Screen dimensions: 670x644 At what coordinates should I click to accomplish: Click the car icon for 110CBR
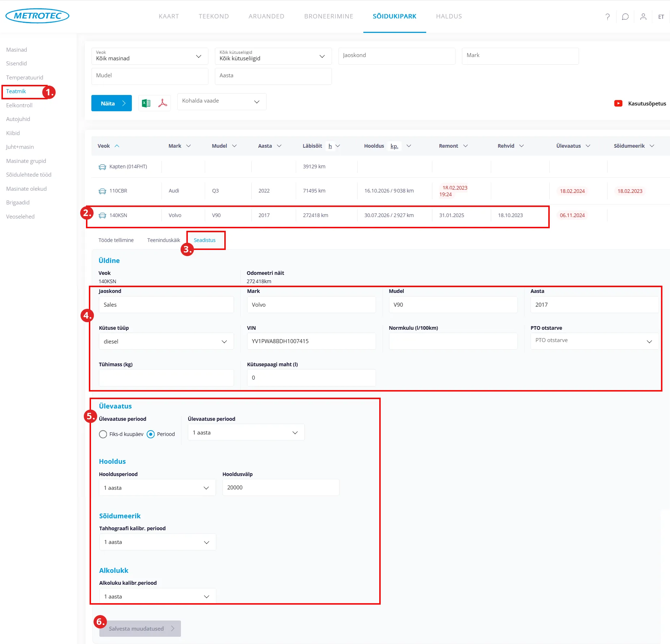click(102, 191)
